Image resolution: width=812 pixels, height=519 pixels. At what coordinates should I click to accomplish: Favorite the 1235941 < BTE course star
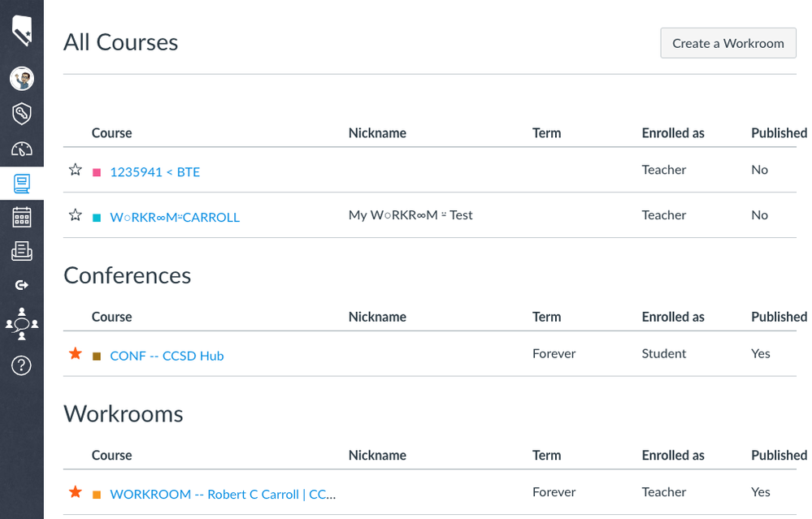tap(76, 170)
